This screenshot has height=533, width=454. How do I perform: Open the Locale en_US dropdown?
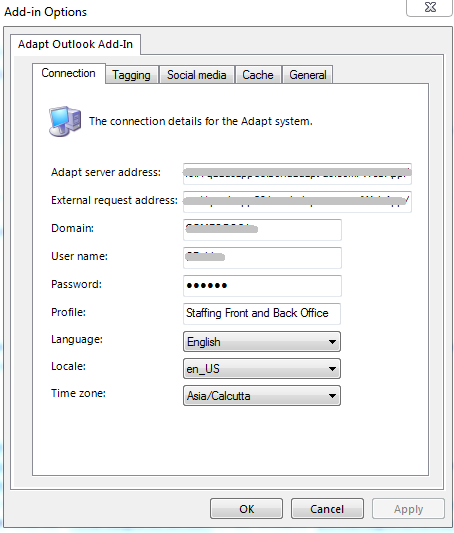pos(262,369)
